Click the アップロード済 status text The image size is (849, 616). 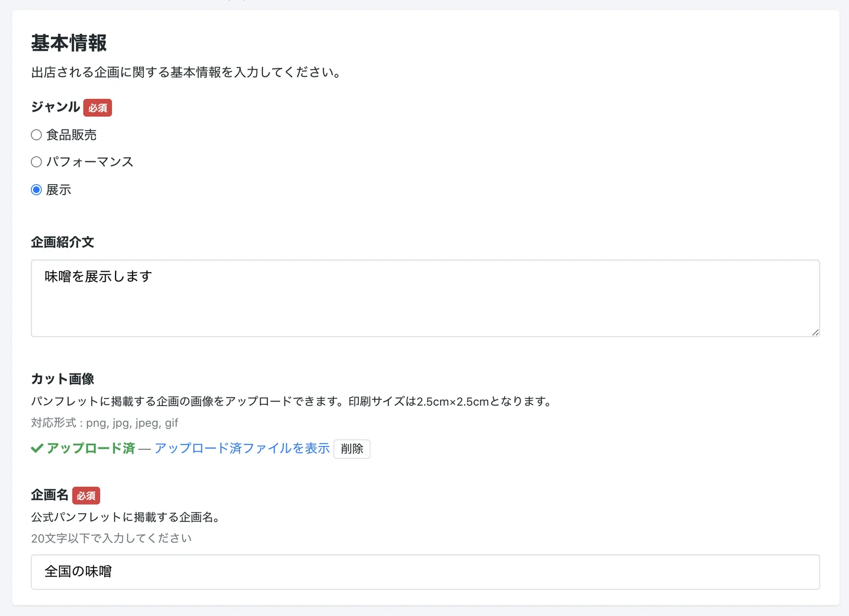pos(91,448)
